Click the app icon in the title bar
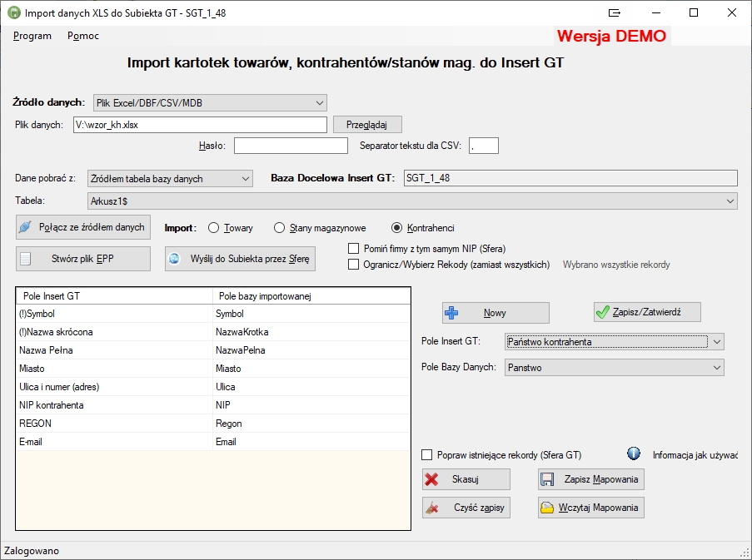Viewport: 752px width, 560px height. [14, 12]
